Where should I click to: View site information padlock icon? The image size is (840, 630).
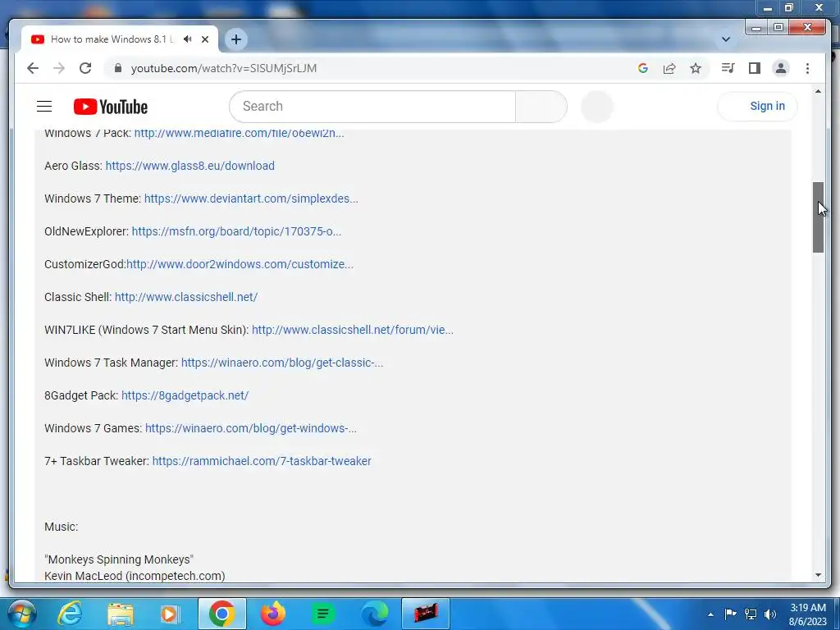point(118,68)
